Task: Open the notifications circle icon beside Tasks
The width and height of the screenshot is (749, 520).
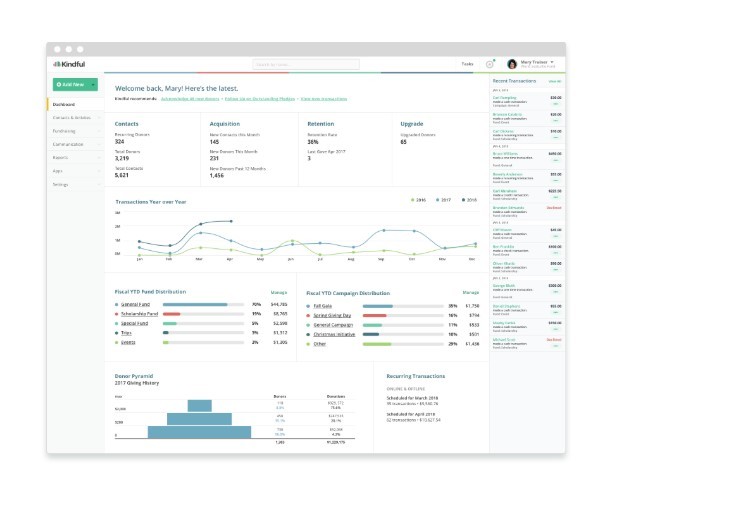Action: pyautogui.click(x=490, y=64)
